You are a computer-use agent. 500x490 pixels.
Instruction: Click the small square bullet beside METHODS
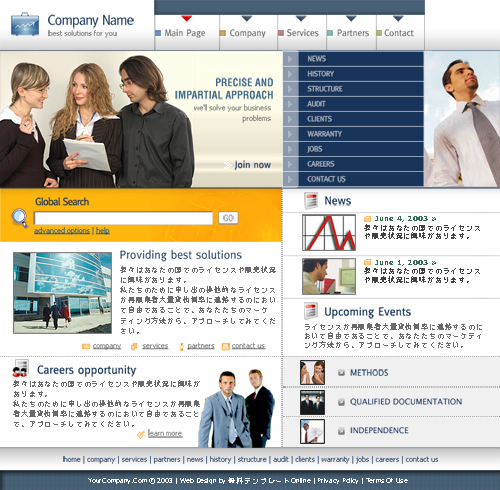click(x=341, y=373)
